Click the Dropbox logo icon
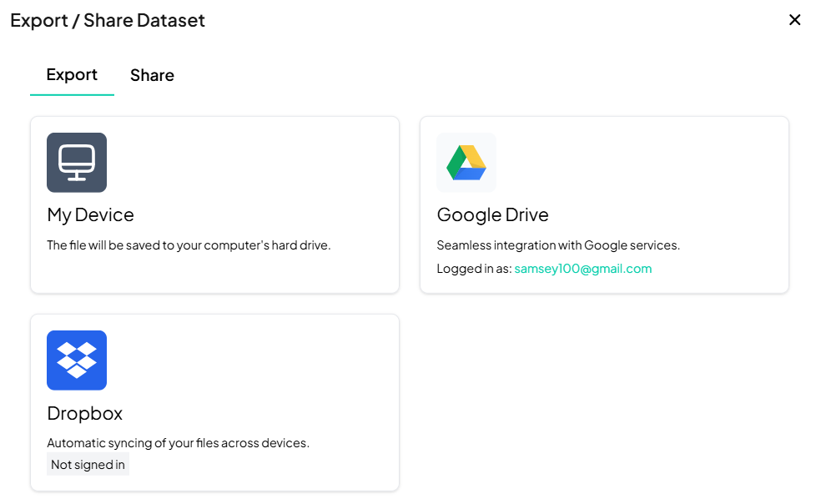This screenshot has width=821, height=504. point(77,360)
